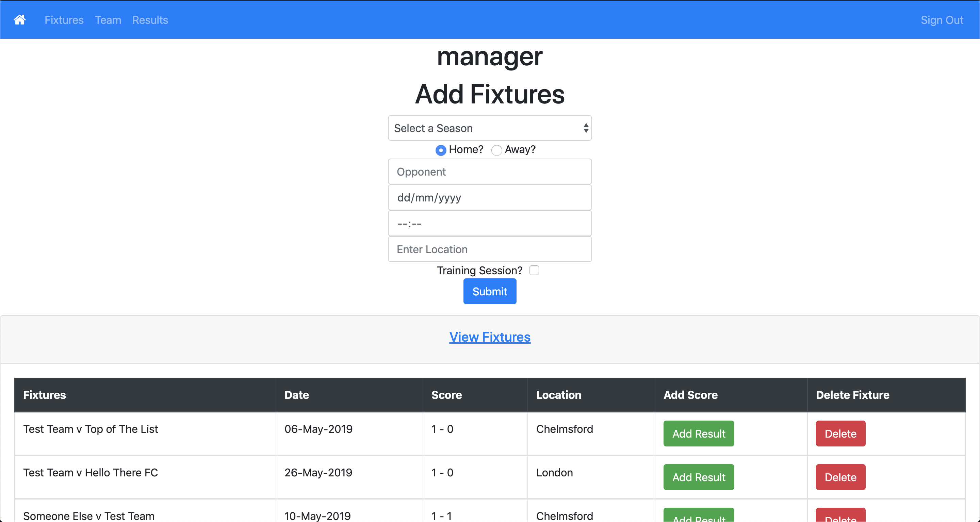
Task: Choose the Away? radio option
Action: [x=496, y=150]
